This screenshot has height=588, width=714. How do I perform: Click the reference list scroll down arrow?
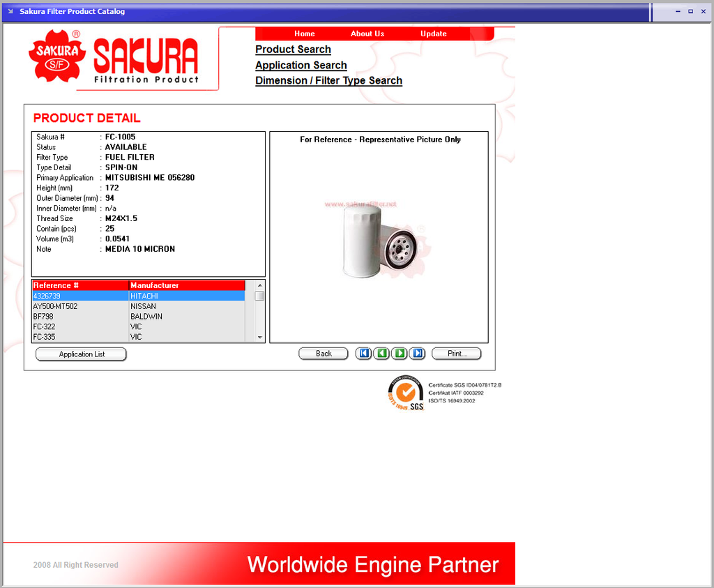coord(259,338)
